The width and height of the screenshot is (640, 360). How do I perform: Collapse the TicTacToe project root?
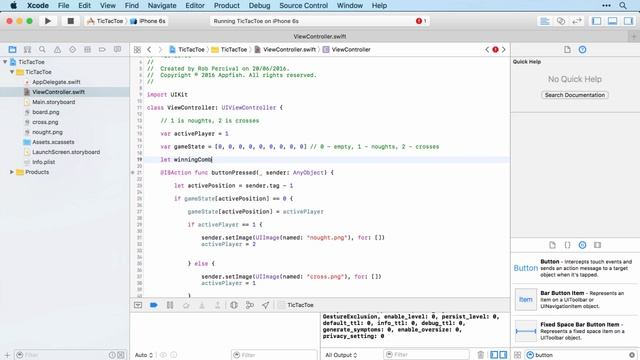tap(5, 62)
